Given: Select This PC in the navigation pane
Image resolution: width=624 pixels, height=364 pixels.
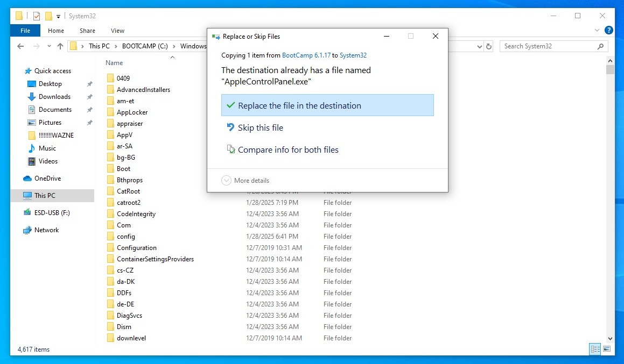Looking at the screenshot, I should 45,196.
